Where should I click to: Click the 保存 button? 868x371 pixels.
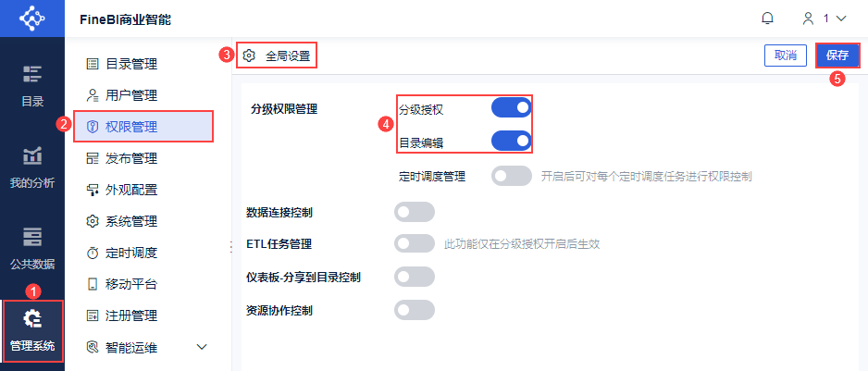[837, 56]
